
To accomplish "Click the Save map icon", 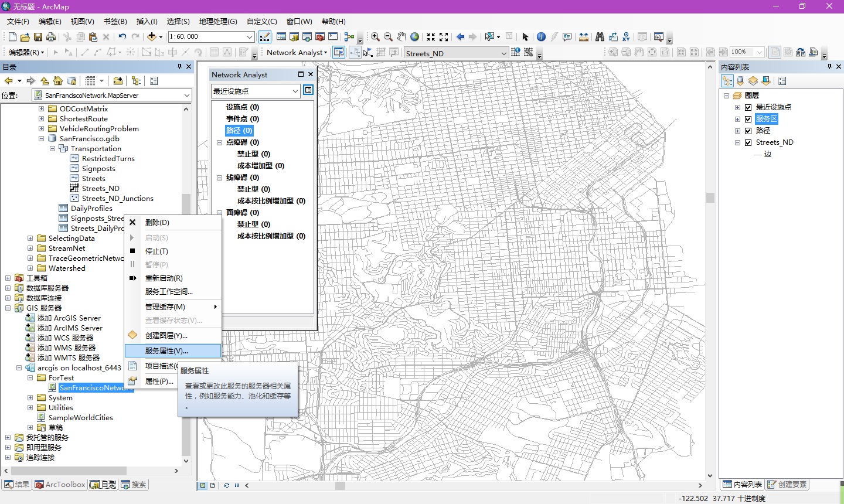I will click(x=38, y=37).
